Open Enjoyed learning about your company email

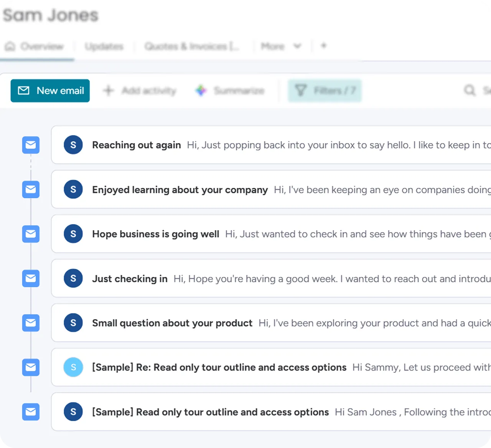(x=271, y=189)
